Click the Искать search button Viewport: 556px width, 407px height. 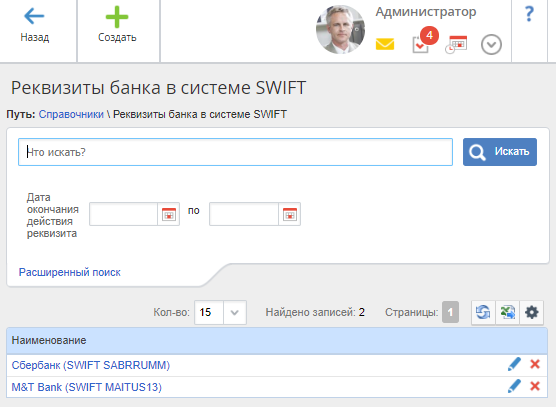click(x=500, y=152)
